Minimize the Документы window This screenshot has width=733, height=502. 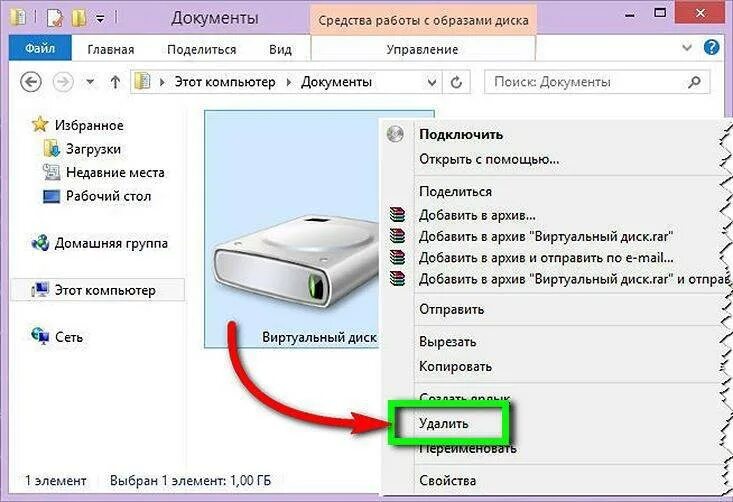click(x=631, y=16)
